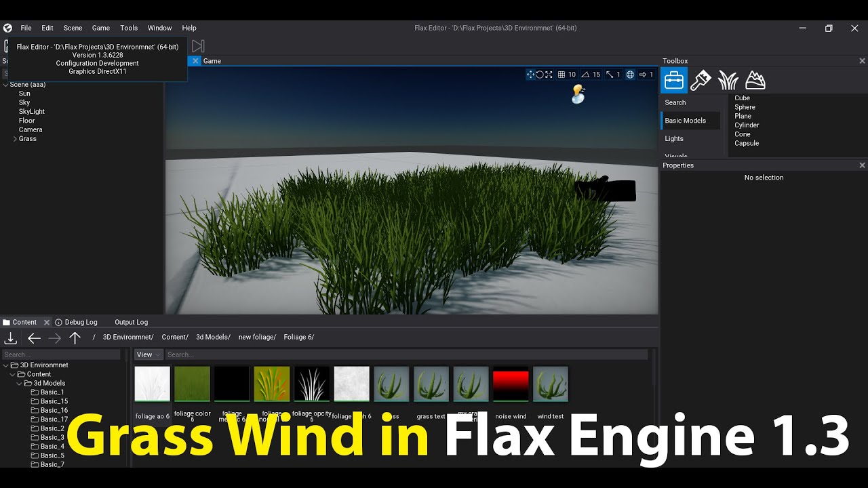Close the Properties panel

[862, 165]
